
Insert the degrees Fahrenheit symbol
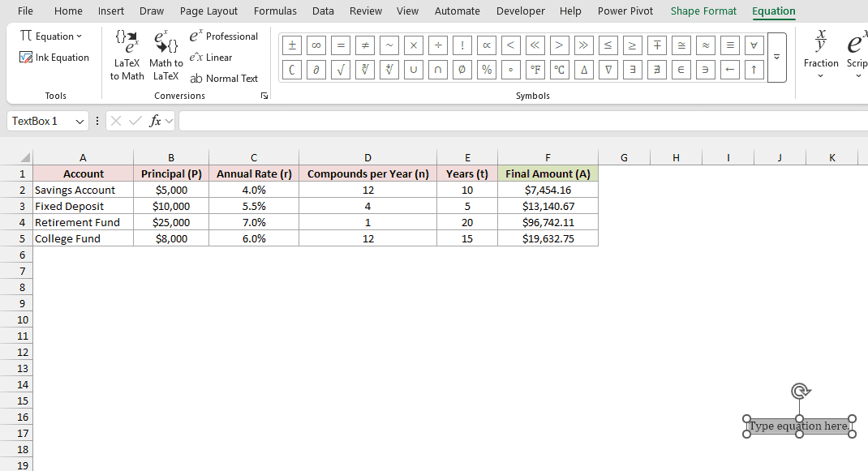pyautogui.click(x=535, y=70)
